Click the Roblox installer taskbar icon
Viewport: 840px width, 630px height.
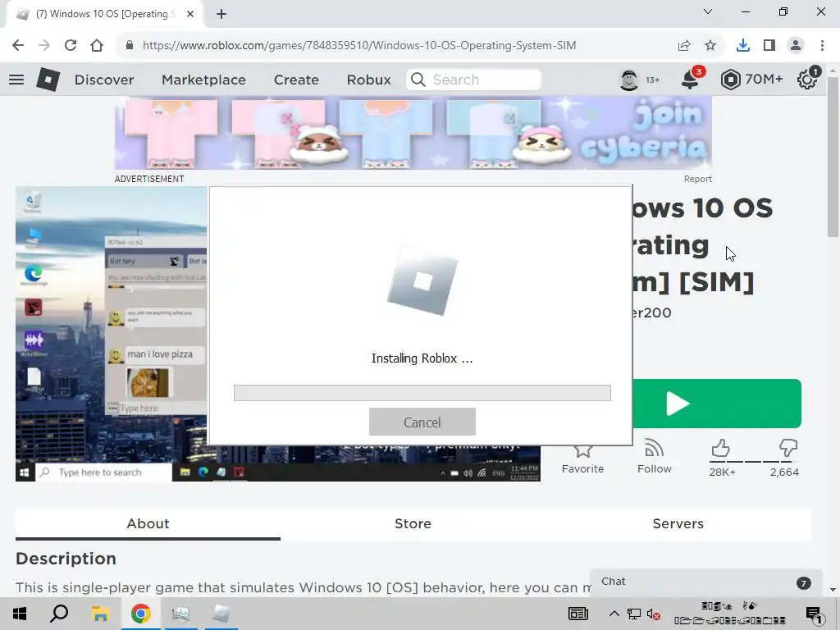pos(221,614)
